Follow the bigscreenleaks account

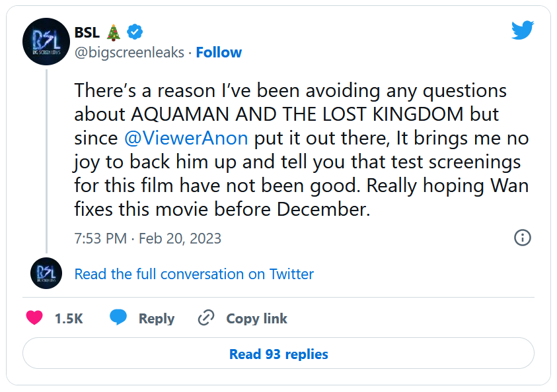(x=219, y=52)
